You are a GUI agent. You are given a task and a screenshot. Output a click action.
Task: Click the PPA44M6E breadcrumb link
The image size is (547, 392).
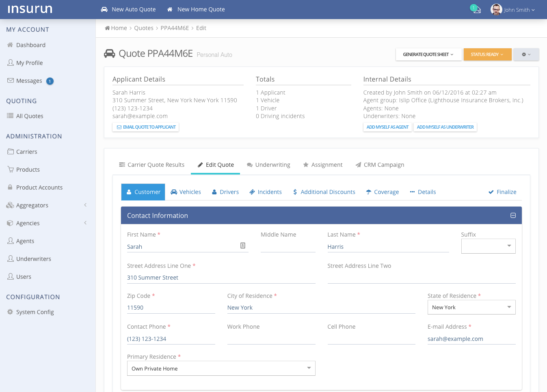(x=175, y=28)
